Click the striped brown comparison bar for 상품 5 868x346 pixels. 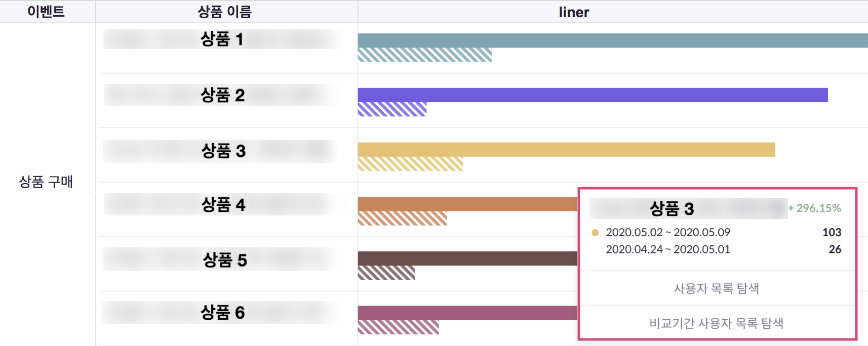pos(386,273)
